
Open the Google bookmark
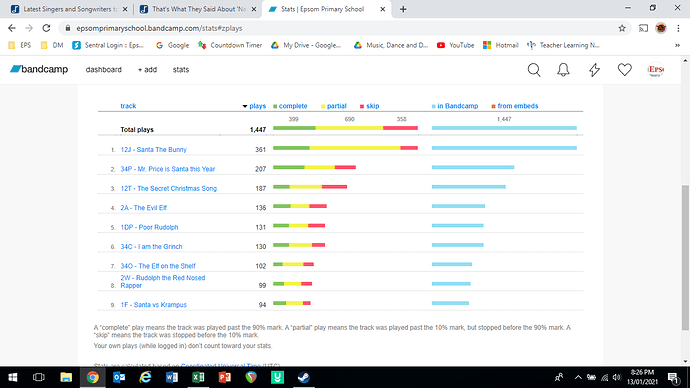(x=172, y=45)
